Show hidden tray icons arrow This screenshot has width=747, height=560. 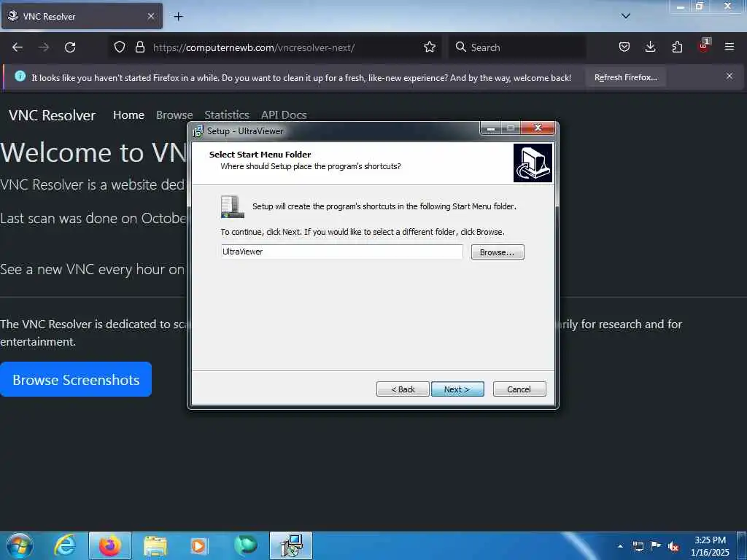point(620,546)
